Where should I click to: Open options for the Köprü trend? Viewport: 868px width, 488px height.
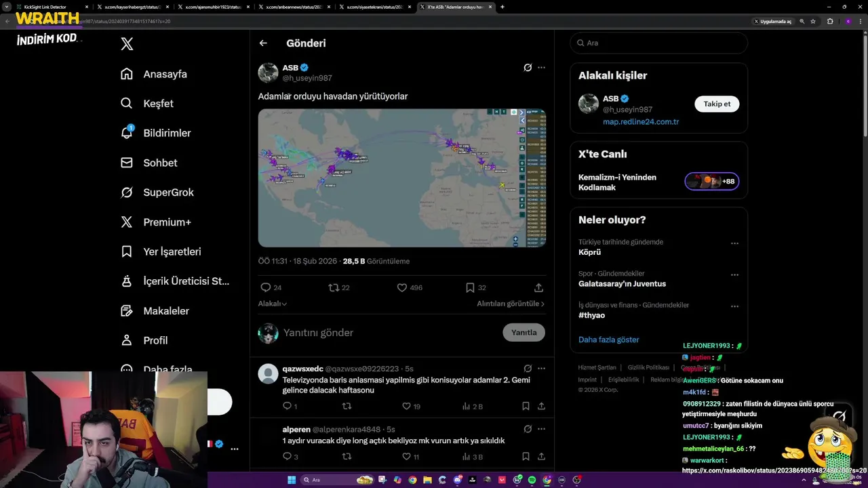coord(734,243)
